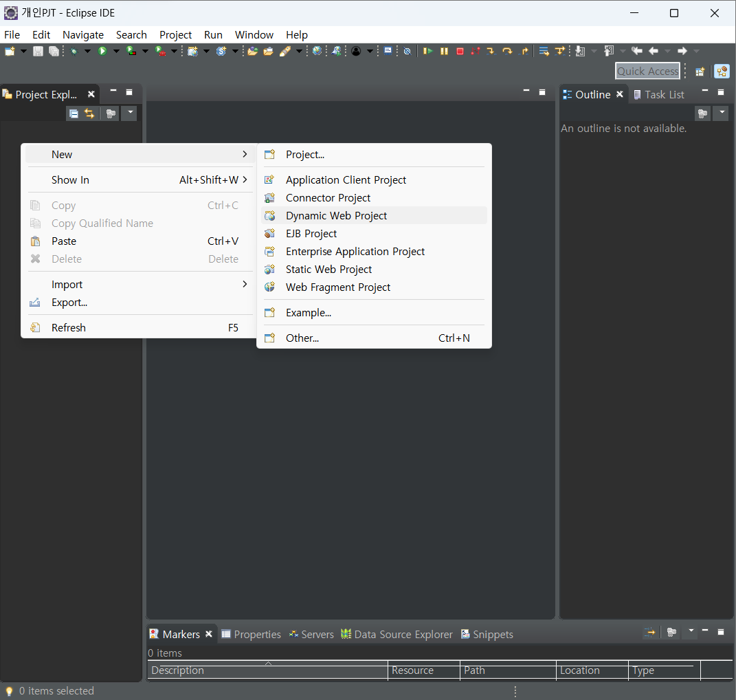Click the Open Console monitor icon
736x700 pixels.
(388, 51)
